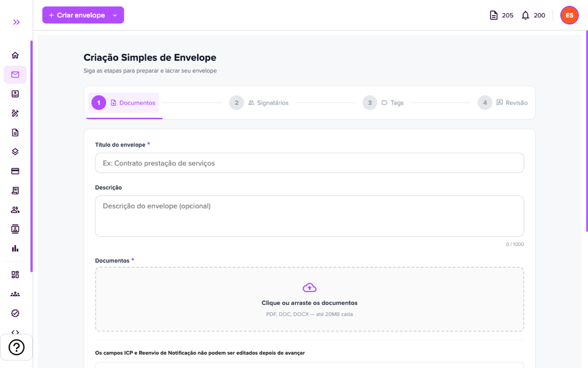Open the ES user avatar menu
Image resolution: width=588 pixels, height=368 pixels.
569,16
